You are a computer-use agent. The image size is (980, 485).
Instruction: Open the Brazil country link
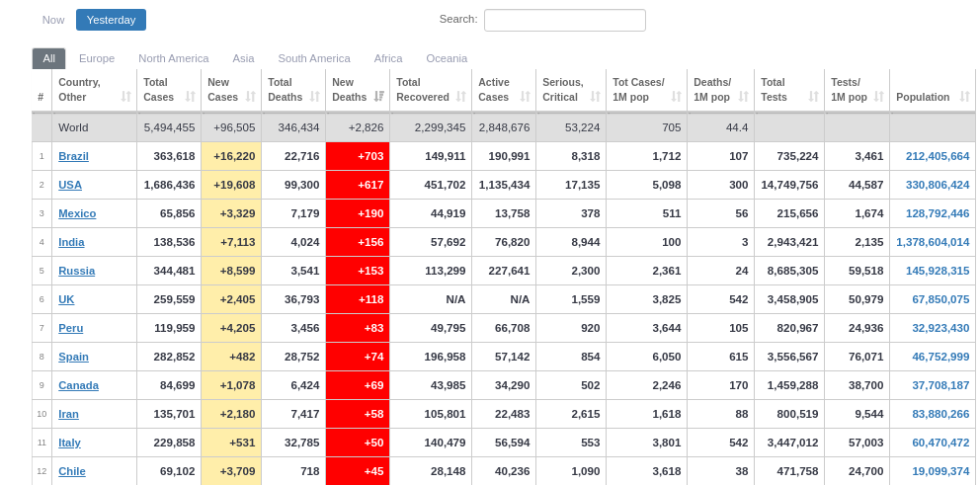73,156
